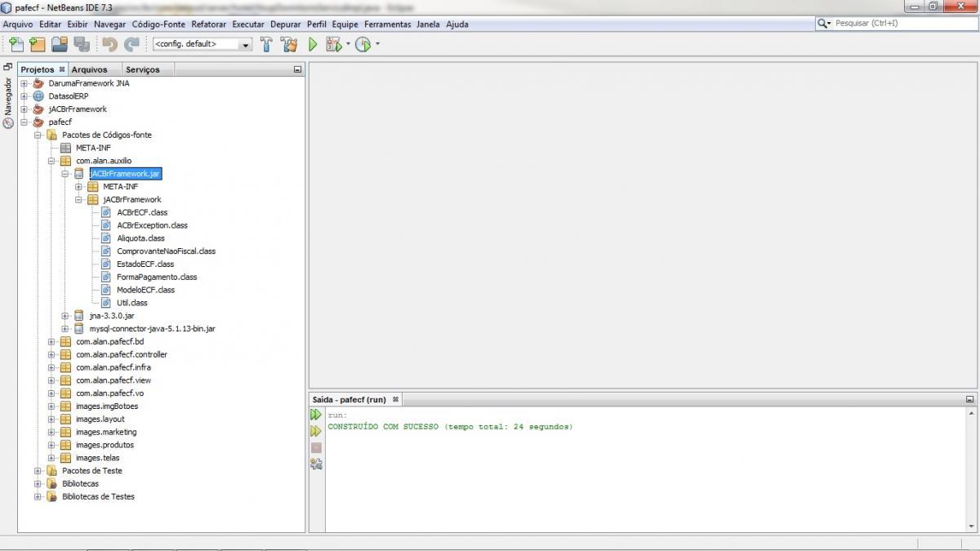
Task: Select Aliquota.class file
Action: point(140,238)
